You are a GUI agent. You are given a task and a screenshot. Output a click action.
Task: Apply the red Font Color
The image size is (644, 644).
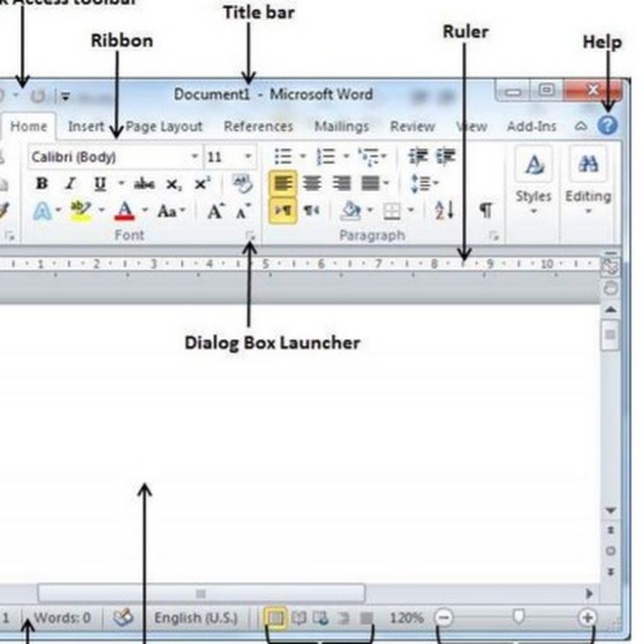[125, 211]
